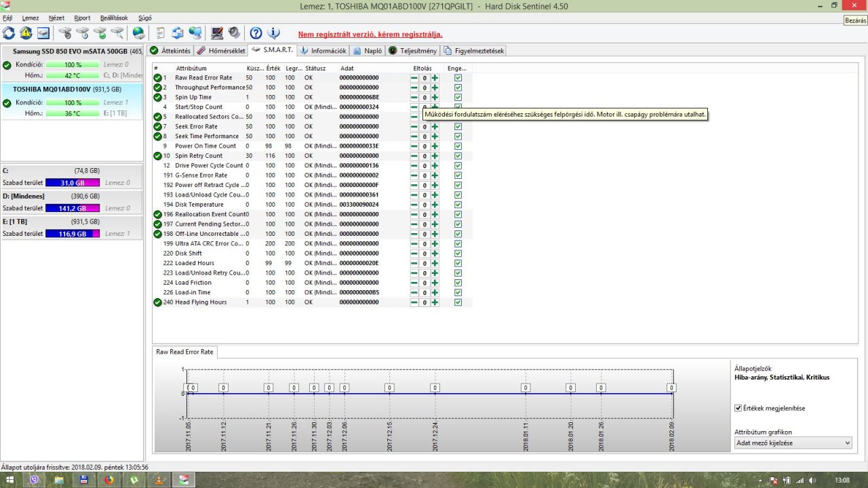Decrease offset for Raw Read Error Rate
The width and height of the screenshot is (868, 488).
(414, 78)
